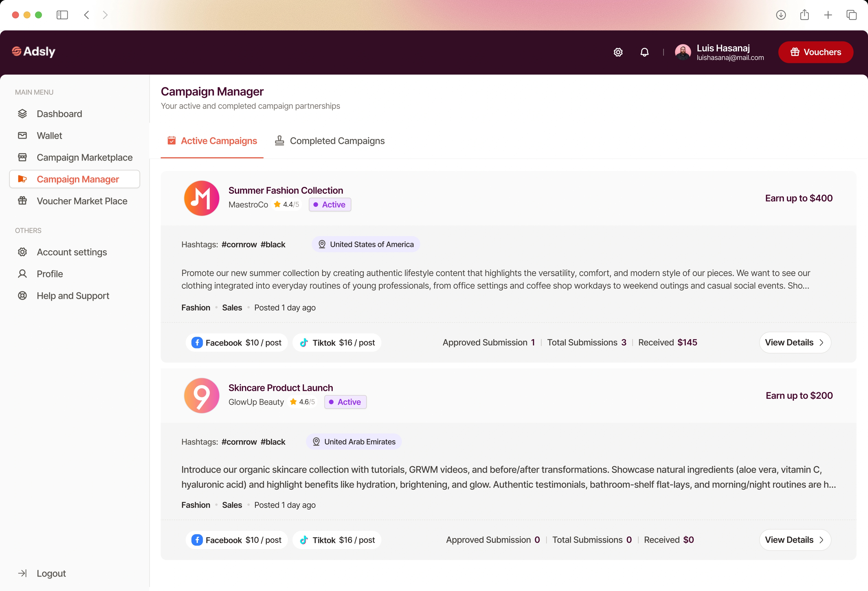The width and height of the screenshot is (868, 591).
Task: Click the Vouchers button
Action: coord(816,52)
